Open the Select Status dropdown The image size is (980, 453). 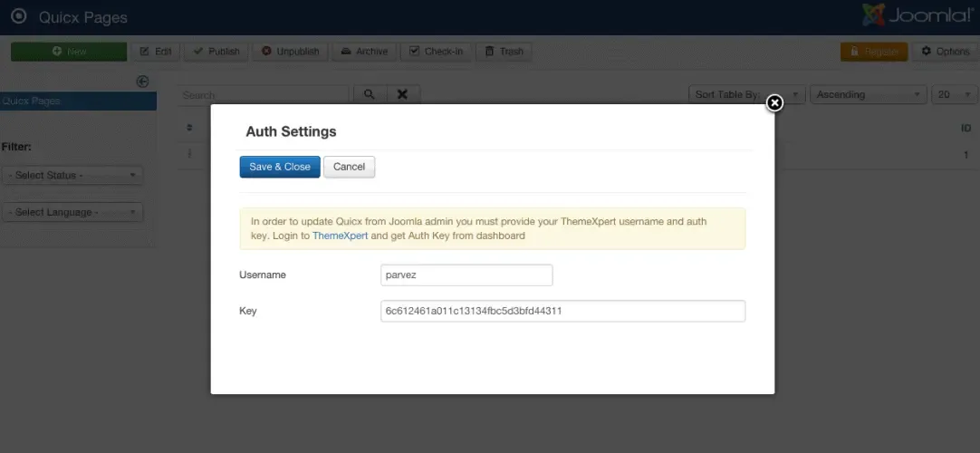coord(72,175)
